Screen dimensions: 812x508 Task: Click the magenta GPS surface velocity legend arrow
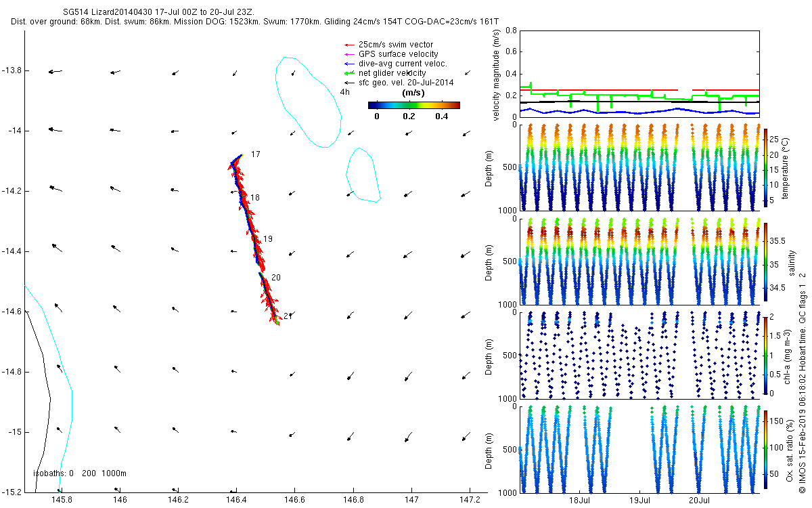[349, 54]
